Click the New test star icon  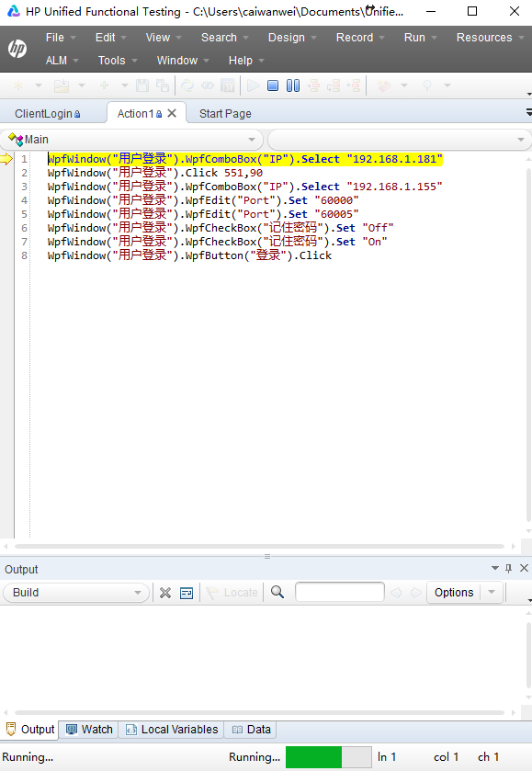(18, 85)
